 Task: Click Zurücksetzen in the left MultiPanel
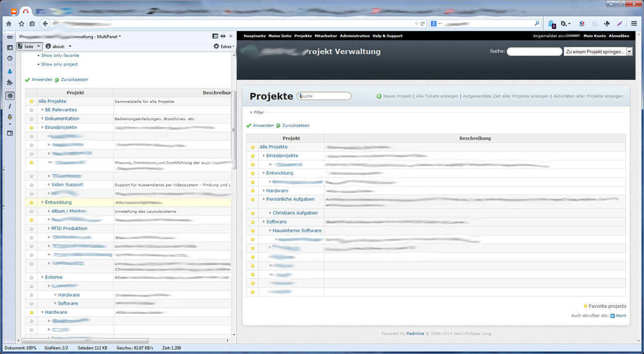(x=71, y=80)
